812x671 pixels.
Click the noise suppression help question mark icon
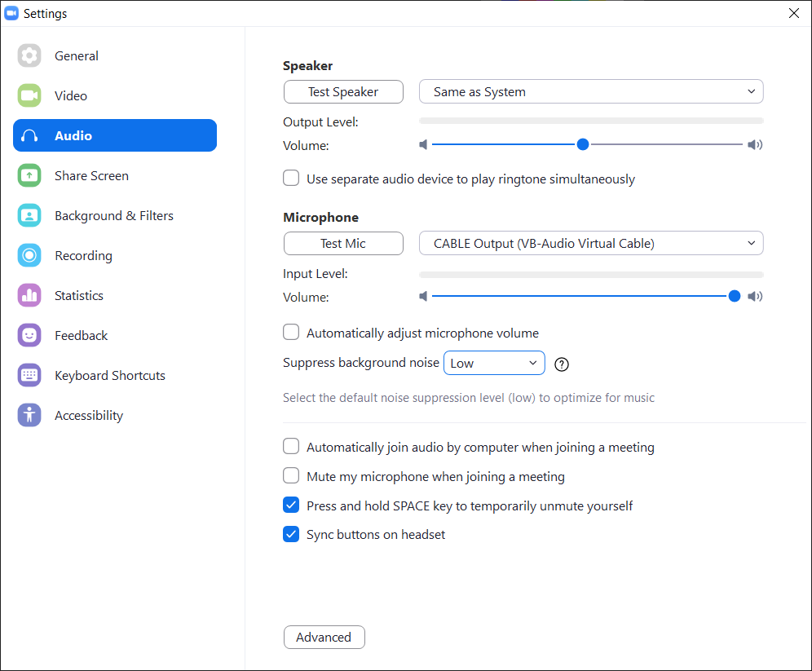(x=562, y=364)
